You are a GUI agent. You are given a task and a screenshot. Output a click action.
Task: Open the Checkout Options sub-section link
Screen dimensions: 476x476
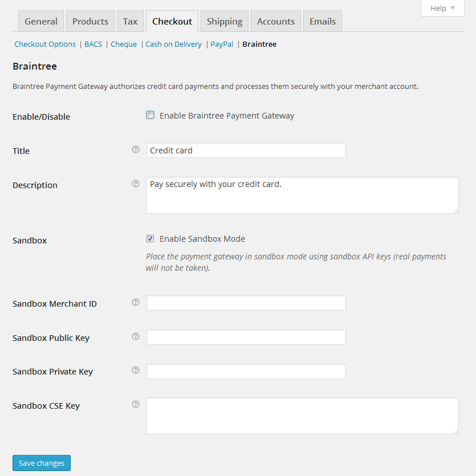[x=45, y=44]
